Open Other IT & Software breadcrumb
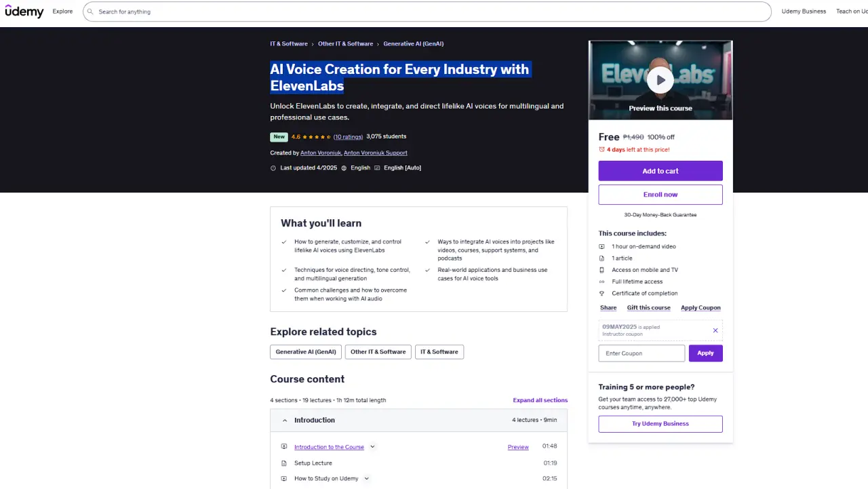The height and width of the screenshot is (489, 868). (345, 44)
